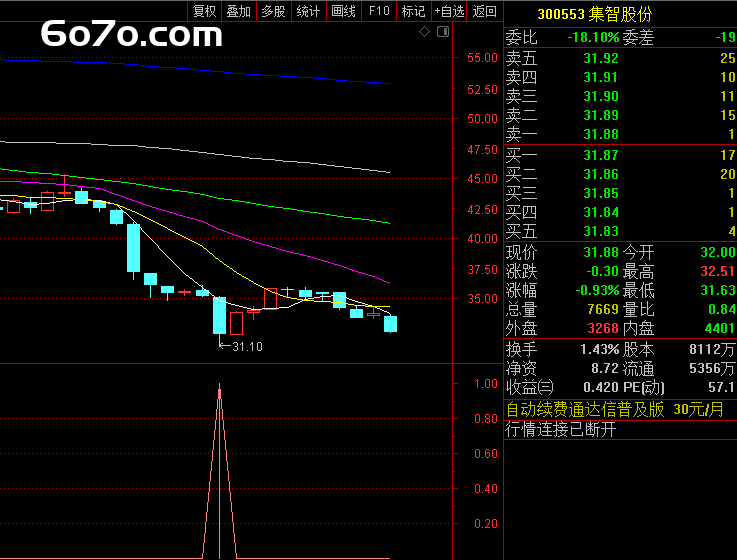Click 最高 value 32.51
The width and height of the screenshot is (737, 560).
(x=718, y=271)
